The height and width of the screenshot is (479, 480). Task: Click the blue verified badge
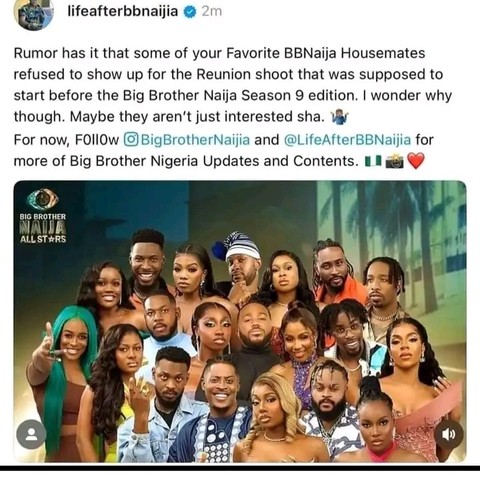[x=190, y=12]
